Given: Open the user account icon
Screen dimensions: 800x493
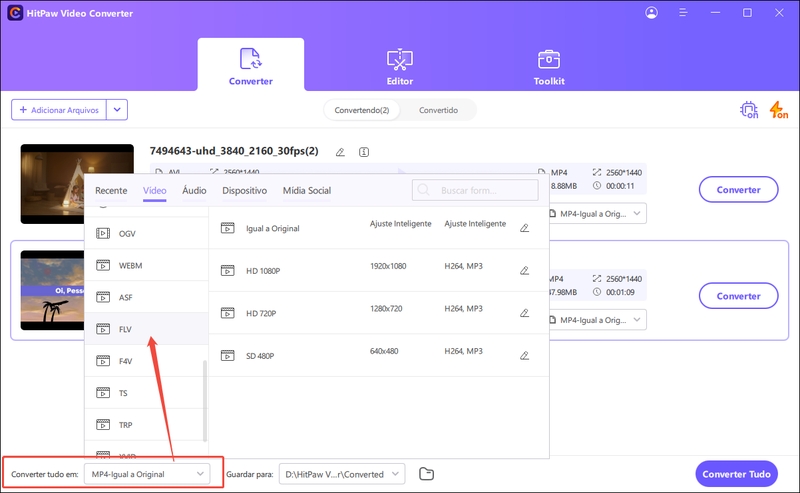Looking at the screenshot, I should (652, 13).
